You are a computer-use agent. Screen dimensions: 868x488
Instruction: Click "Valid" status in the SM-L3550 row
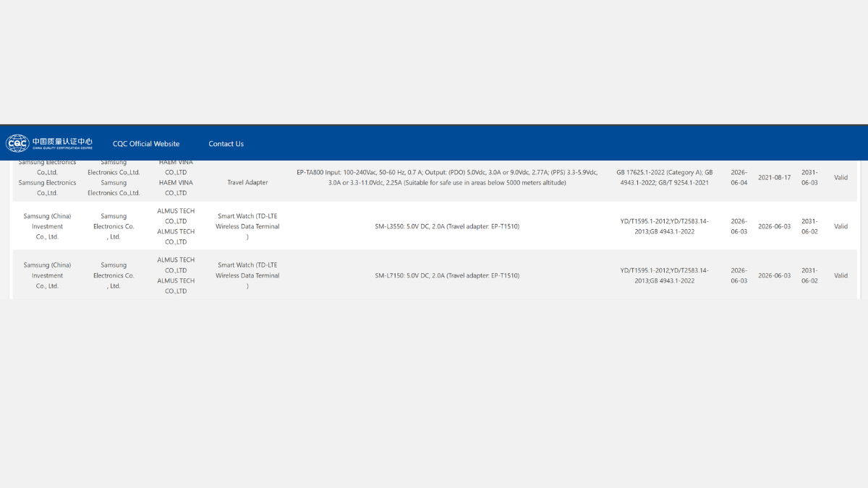841,226
